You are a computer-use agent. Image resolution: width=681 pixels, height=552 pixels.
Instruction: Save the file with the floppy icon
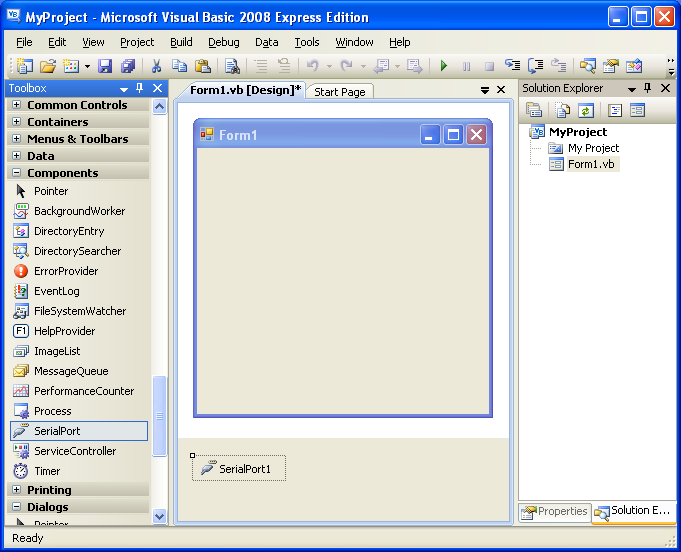point(105,66)
